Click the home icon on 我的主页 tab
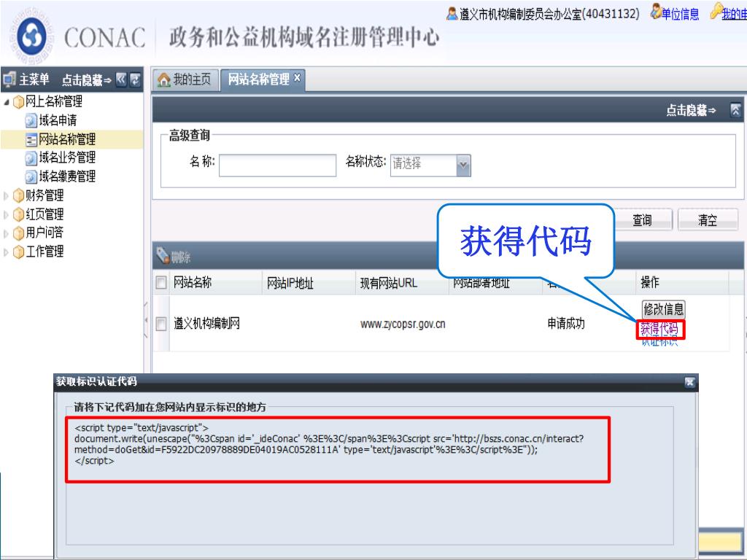This screenshot has width=747, height=560. pyautogui.click(x=164, y=79)
